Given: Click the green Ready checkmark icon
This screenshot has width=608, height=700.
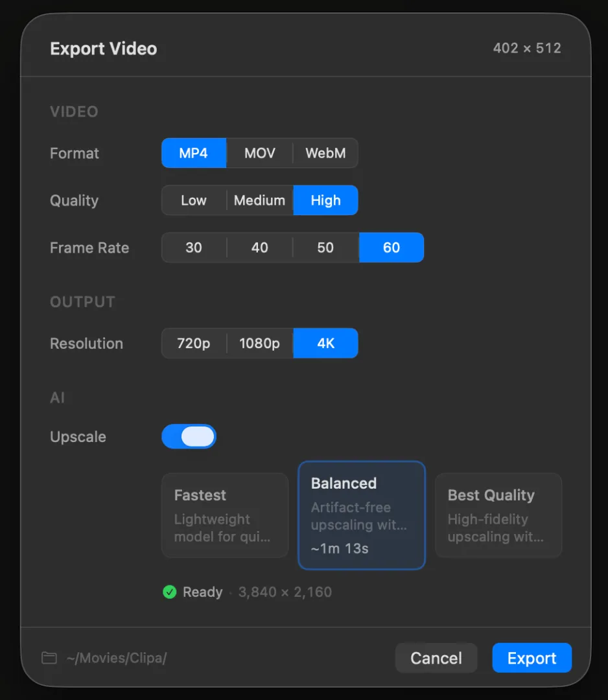Looking at the screenshot, I should coord(170,592).
